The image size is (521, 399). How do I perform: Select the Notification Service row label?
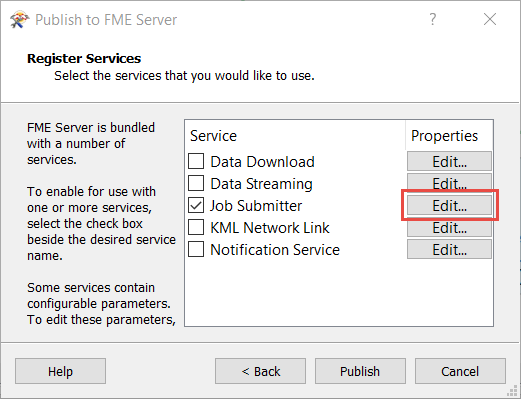tap(275, 250)
